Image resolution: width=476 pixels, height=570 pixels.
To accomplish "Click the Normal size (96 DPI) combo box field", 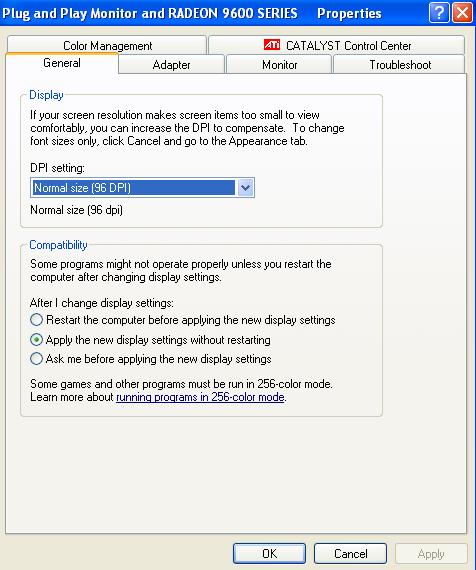I will [142, 188].
